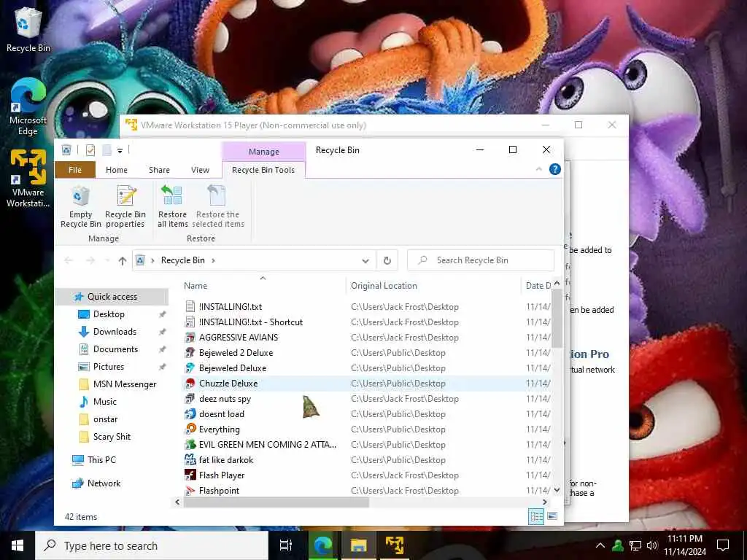The image size is (747, 560).
Task: Select the Everything item
Action: [x=219, y=429]
